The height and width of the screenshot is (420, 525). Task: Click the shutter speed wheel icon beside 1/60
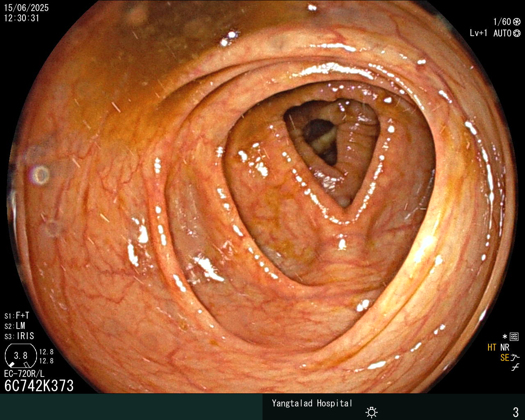pos(517,22)
